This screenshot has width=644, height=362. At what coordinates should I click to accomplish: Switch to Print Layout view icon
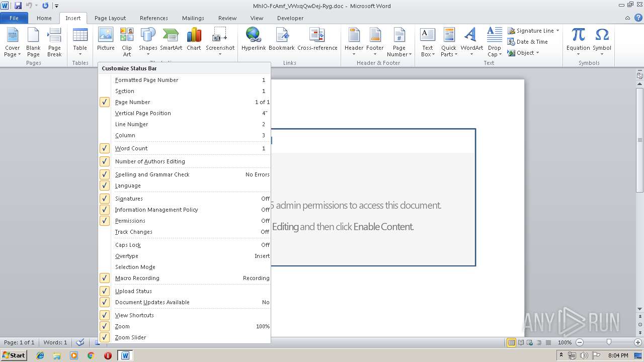pyautogui.click(x=511, y=342)
